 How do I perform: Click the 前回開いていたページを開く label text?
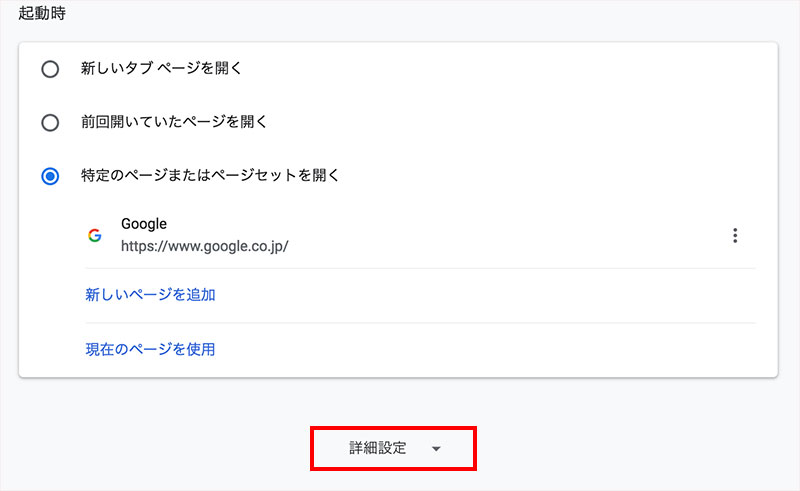click(174, 122)
